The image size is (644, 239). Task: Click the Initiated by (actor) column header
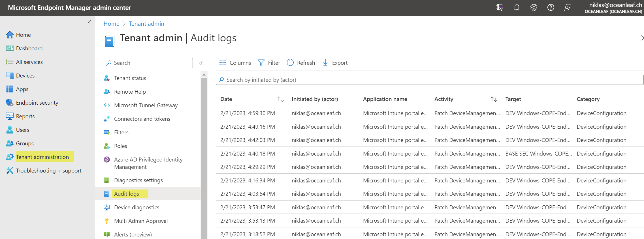pyautogui.click(x=315, y=99)
